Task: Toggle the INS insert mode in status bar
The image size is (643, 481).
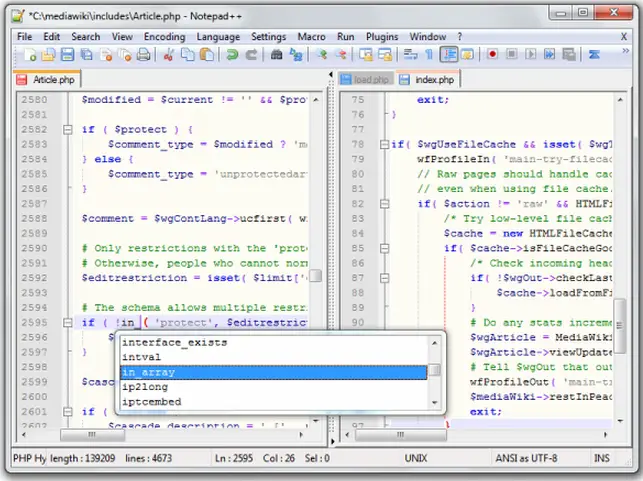Action: [602, 458]
